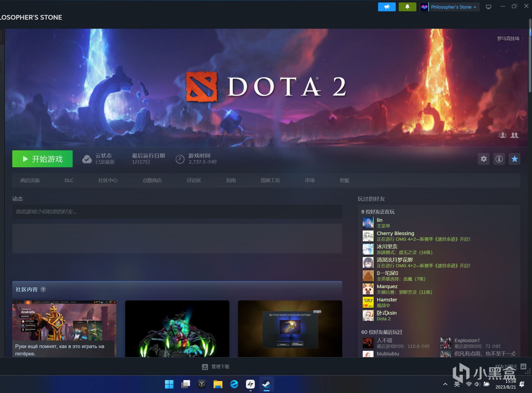Click the activity share input field
The image size is (532, 393).
click(x=177, y=212)
